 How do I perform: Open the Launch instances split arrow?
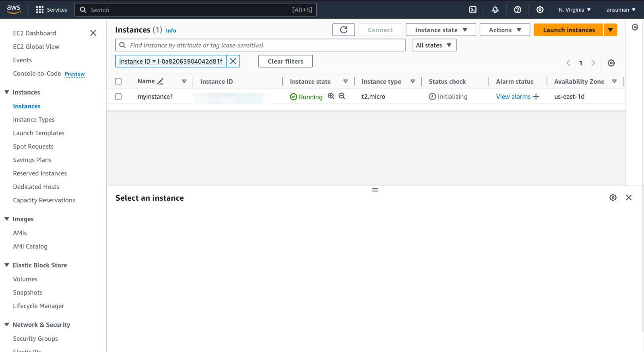click(611, 30)
